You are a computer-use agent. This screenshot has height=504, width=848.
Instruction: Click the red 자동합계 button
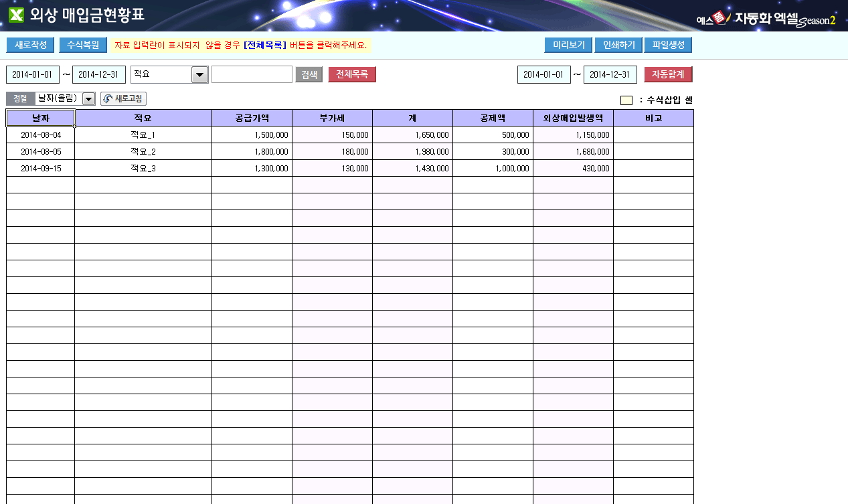coord(668,74)
